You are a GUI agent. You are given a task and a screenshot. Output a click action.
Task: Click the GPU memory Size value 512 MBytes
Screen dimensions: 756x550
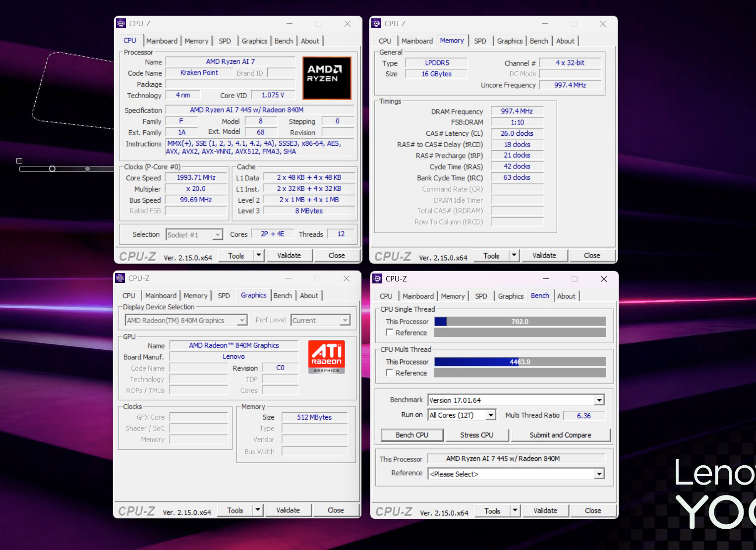click(x=314, y=417)
